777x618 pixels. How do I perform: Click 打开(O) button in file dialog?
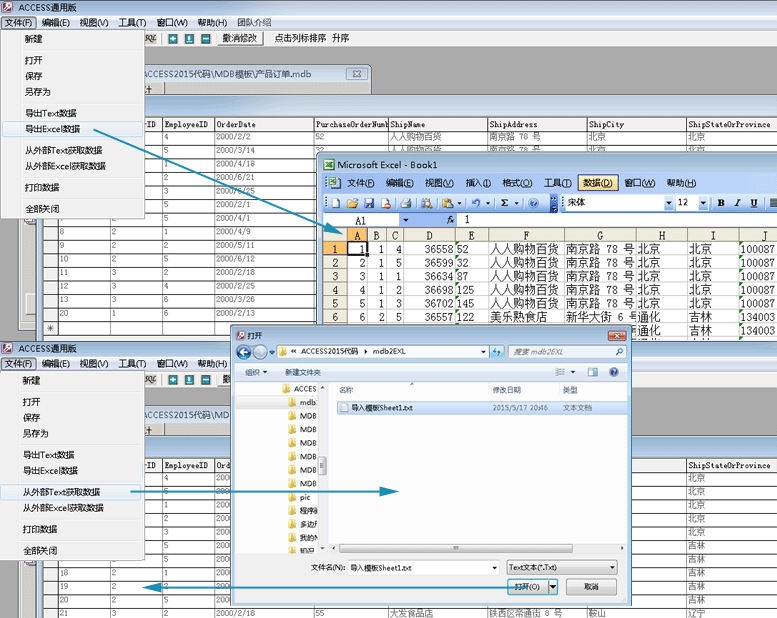528,587
